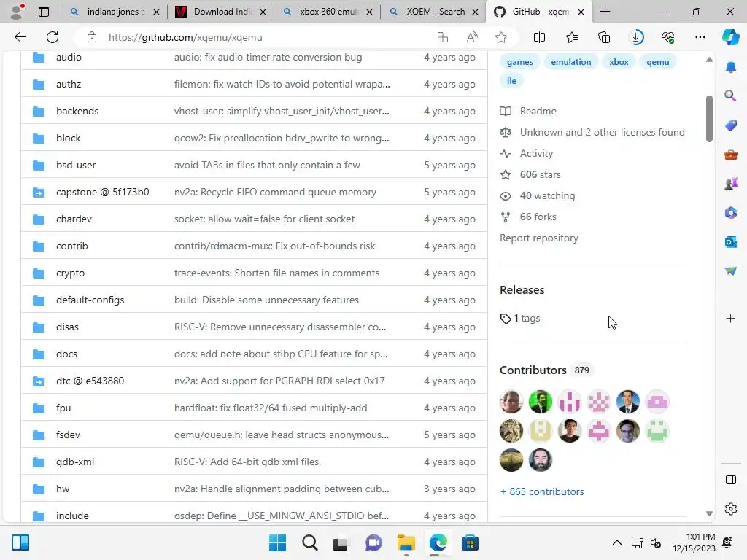Open Collections icon
Image resolution: width=747 pixels, height=560 pixels.
[x=603, y=37]
